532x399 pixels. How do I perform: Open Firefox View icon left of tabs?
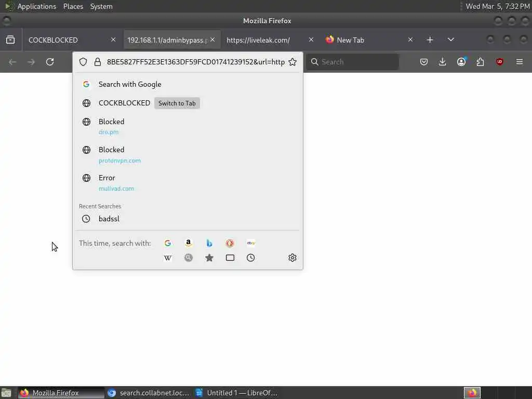tap(10, 39)
